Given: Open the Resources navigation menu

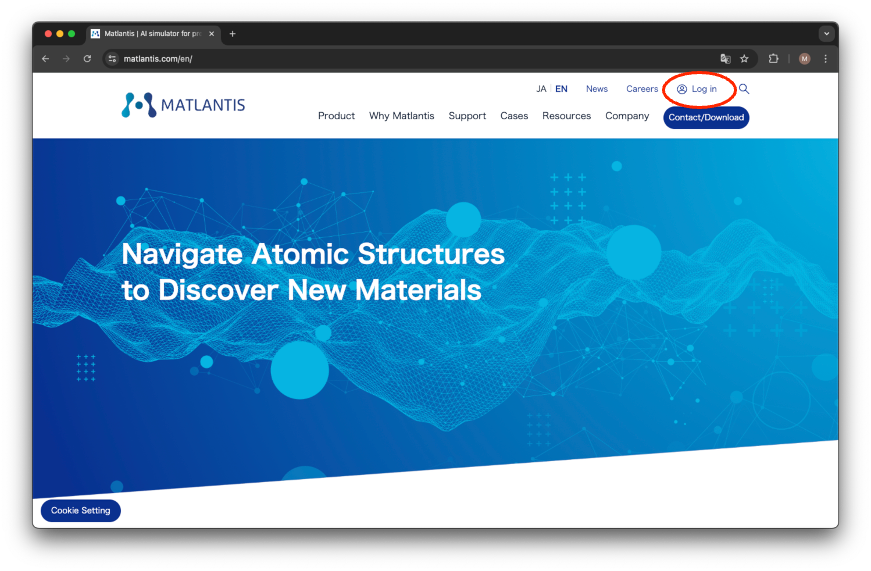Looking at the screenshot, I should tap(566, 116).
